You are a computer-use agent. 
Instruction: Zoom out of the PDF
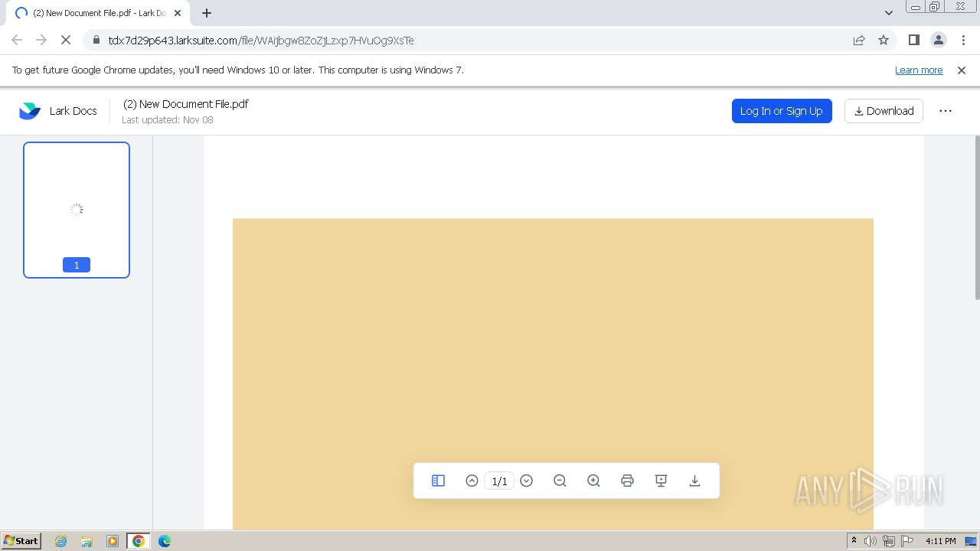pyautogui.click(x=560, y=481)
